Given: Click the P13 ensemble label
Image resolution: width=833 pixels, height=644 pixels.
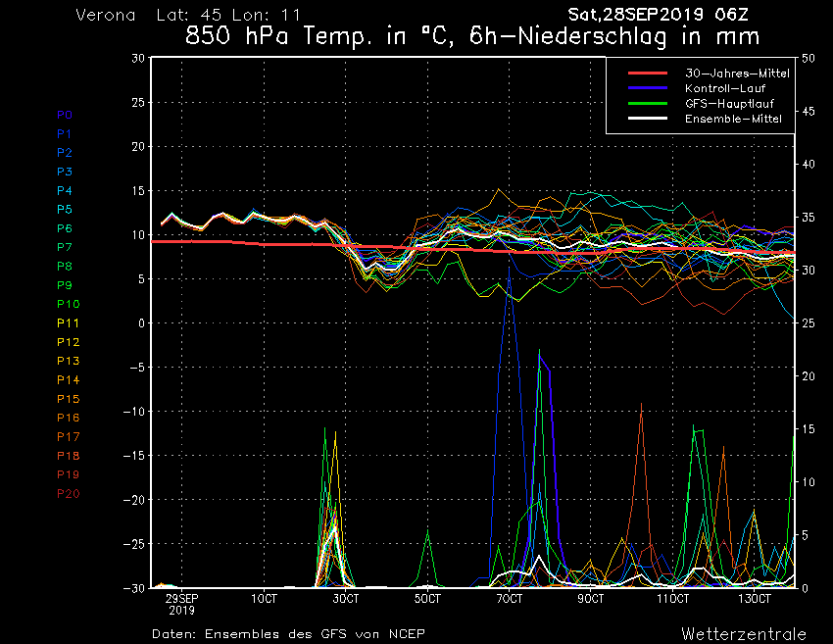Looking at the screenshot, I should [68, 361].
